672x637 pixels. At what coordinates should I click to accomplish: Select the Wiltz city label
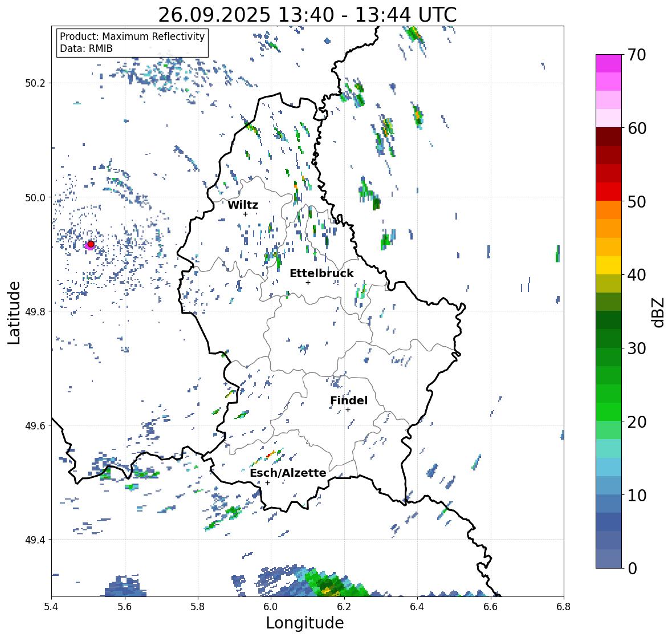pos(243,205)
